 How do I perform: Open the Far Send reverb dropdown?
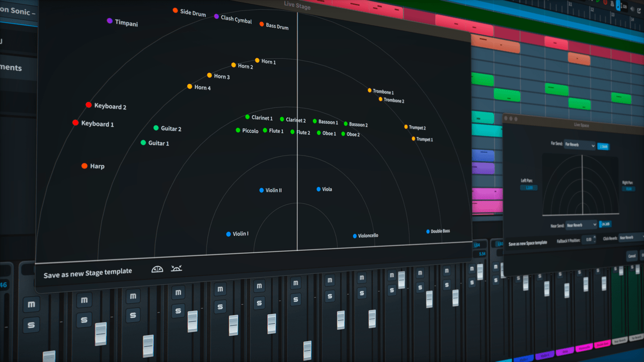(x=580, y=145)
